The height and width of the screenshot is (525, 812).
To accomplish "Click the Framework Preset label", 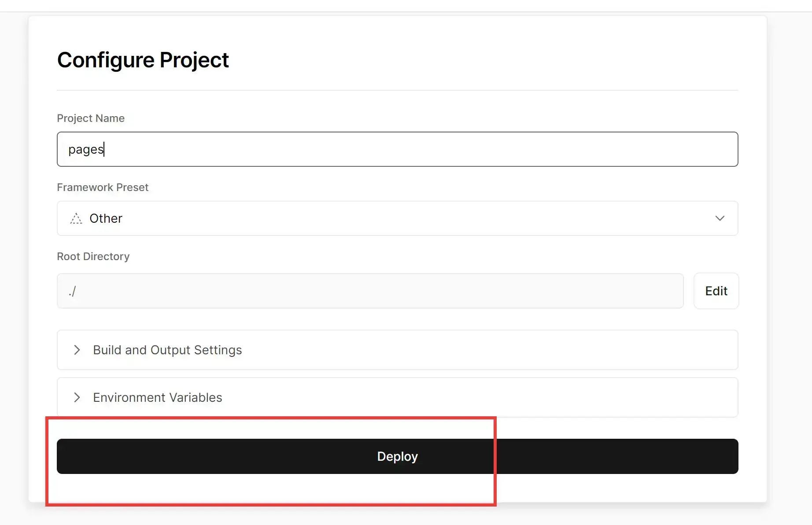I will pyautogui.click(x=103, y=187).
